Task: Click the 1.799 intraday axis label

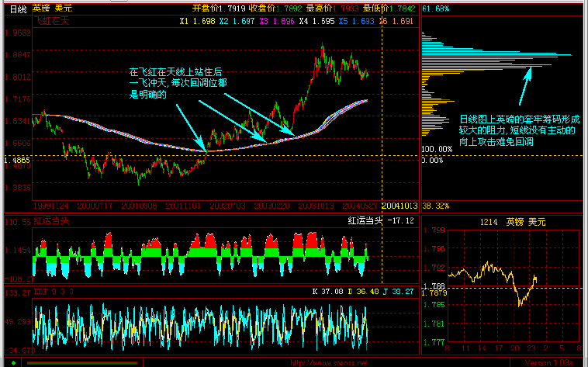Action: click(x=434, y=230)
